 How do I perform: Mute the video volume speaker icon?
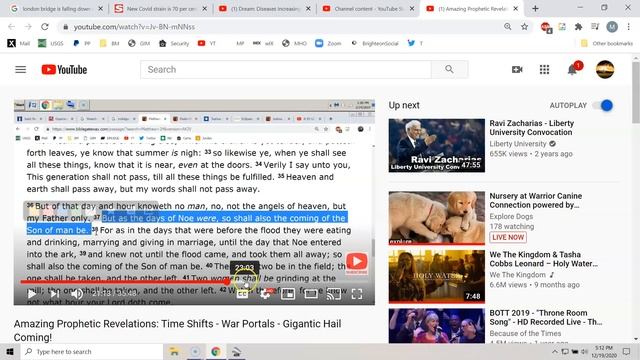click(x=76, y=293)
